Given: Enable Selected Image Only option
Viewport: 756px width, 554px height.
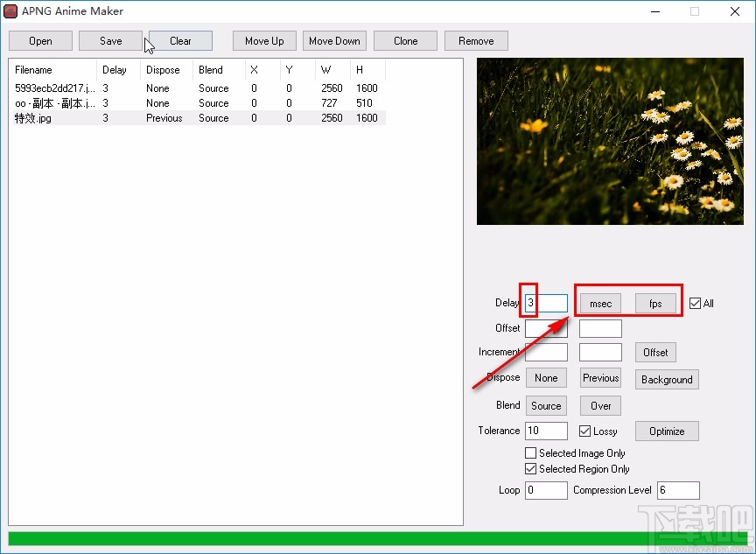Looking at the screenshot, I should [531, 453].
